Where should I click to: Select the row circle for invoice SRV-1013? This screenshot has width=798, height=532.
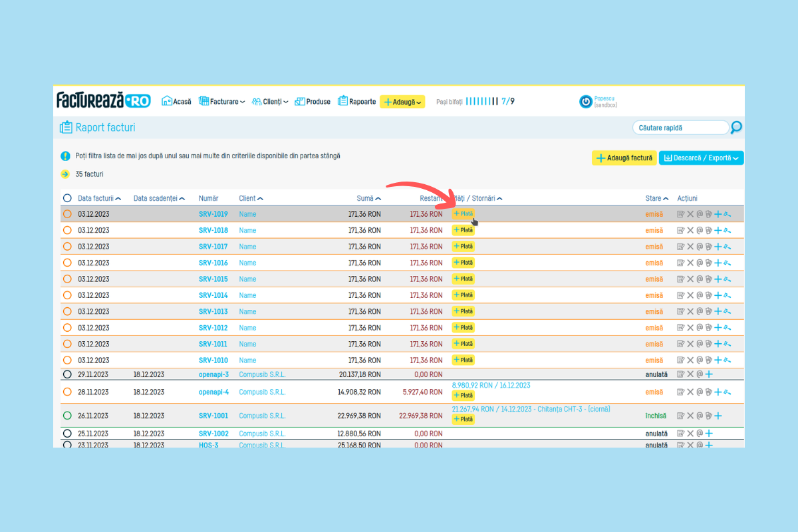point(67,311)
